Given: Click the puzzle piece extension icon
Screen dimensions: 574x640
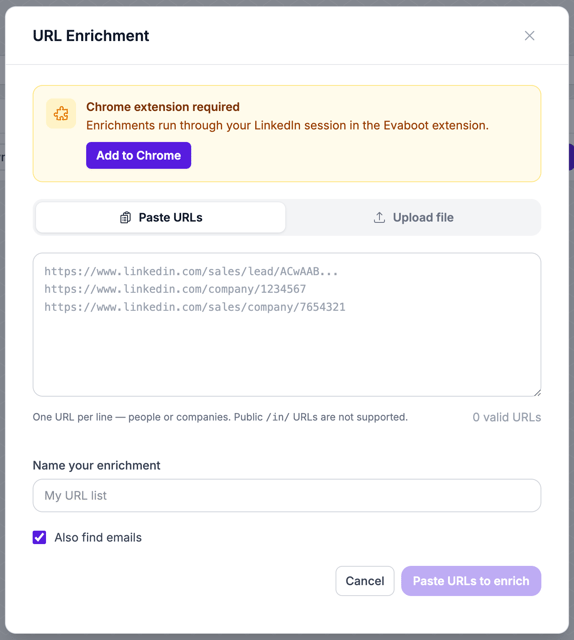Looking at the screenshot, I should [61, 113].
